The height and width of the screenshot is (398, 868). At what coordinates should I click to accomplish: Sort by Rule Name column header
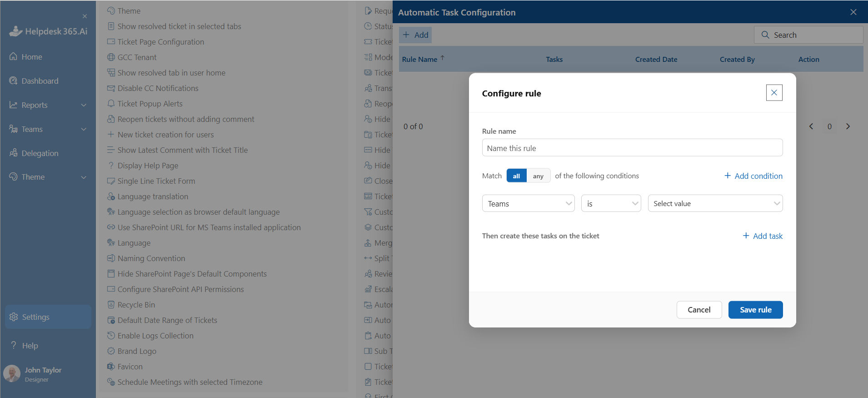[x=423, y=59]
